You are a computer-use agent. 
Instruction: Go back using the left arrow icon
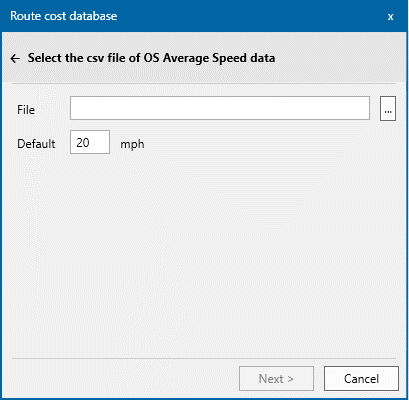point(15,59)
